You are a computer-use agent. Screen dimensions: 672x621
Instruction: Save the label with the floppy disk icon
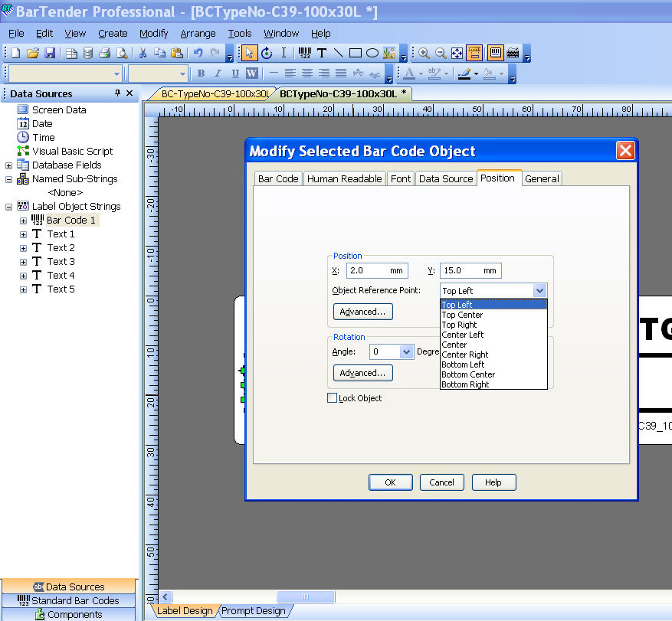click(50, 53)
